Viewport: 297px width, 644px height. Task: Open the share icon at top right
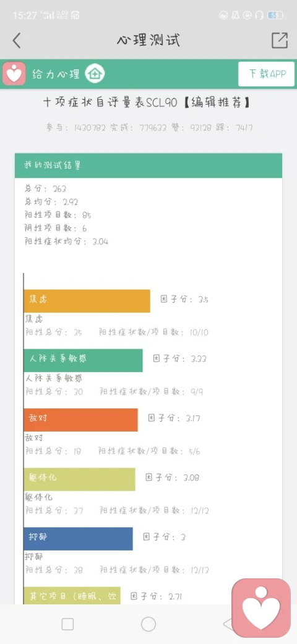coord(279,40)
